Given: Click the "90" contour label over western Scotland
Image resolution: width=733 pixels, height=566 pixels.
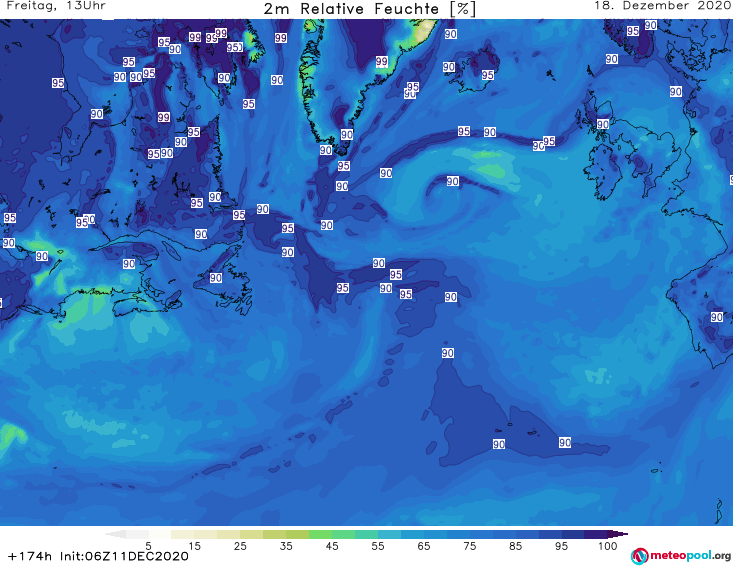Looking at the screenshot, I should pos(603,124).
